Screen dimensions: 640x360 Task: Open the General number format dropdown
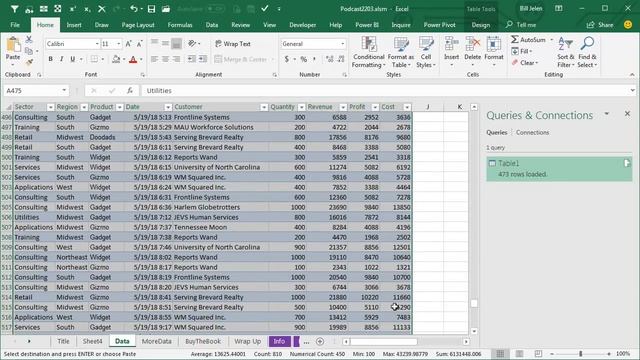tap(342, 44)
